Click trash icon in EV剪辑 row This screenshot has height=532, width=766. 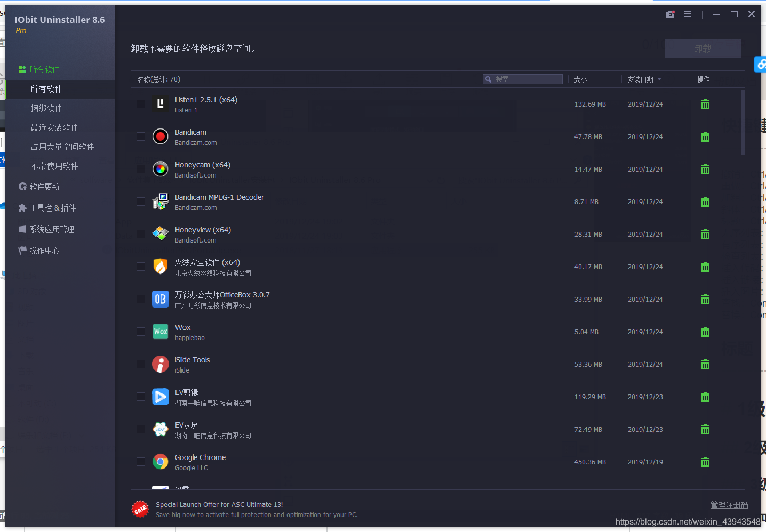705,397
